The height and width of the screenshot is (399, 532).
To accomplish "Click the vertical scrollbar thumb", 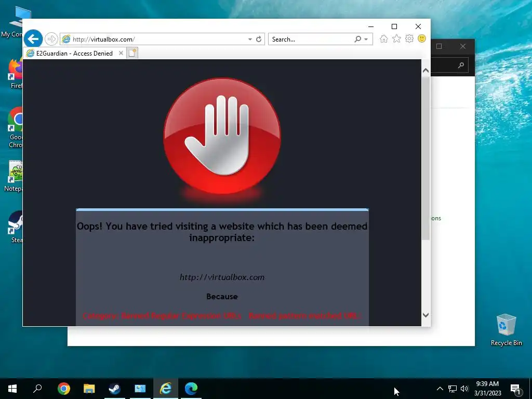I will pos(426,158).
